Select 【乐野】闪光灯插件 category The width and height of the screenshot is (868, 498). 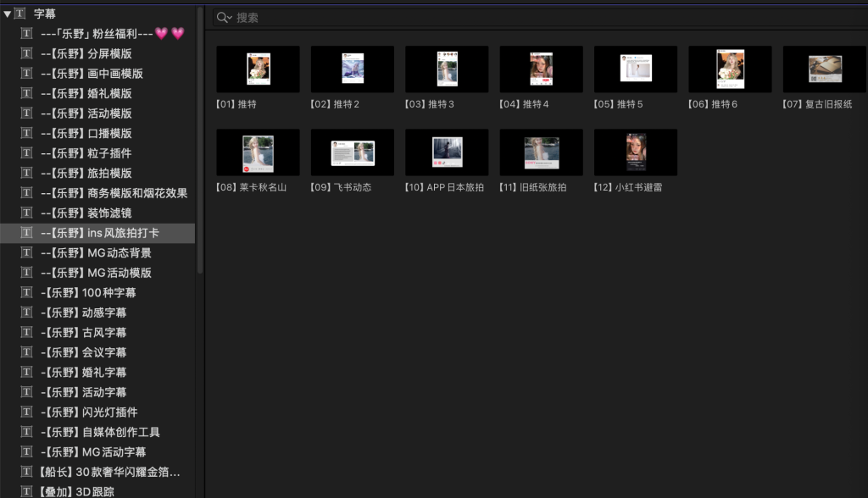(97, 412)
